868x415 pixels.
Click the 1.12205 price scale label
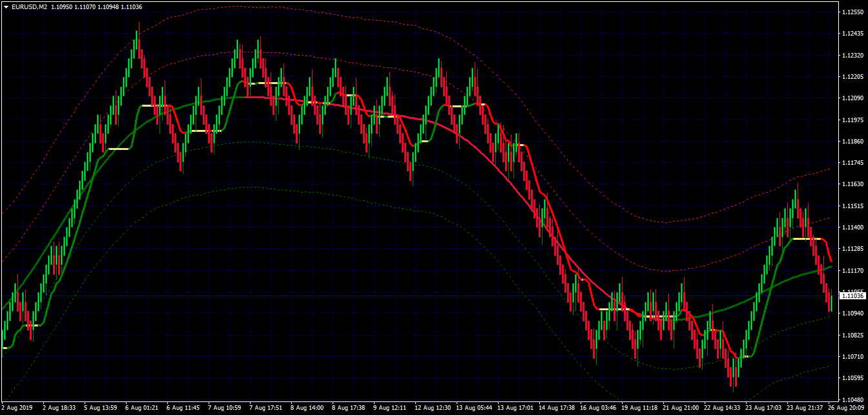click(852, 77)
